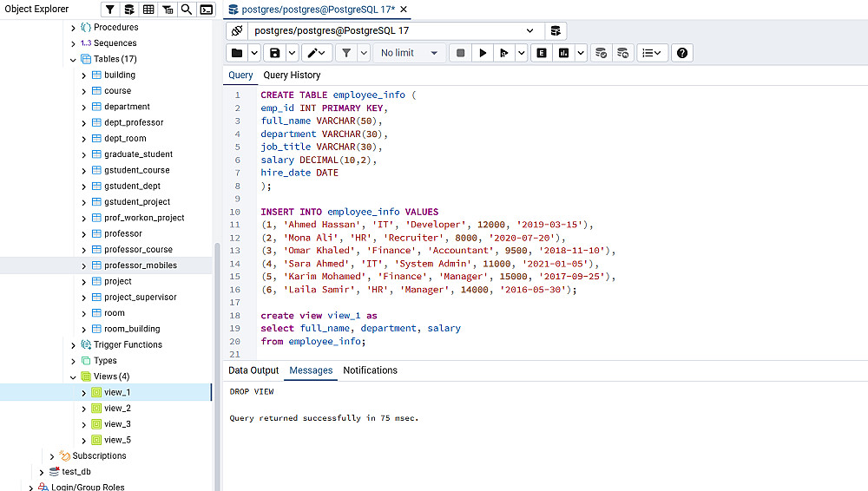This screenshot has height=491, width=868.
Task: Collapse the Tables (17) tree node
Action: [x=73, y=59]
